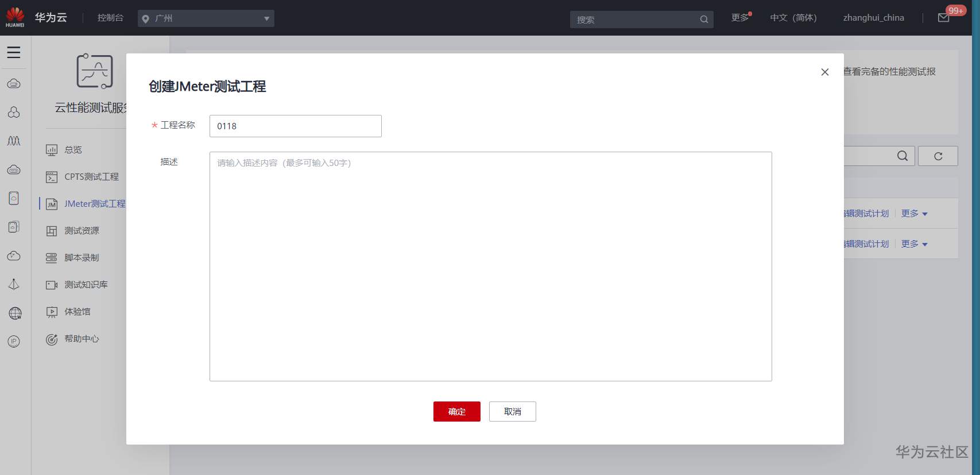Click the 测试知识库 video icon
980x475 pixels.
click(x=52, y=285)
